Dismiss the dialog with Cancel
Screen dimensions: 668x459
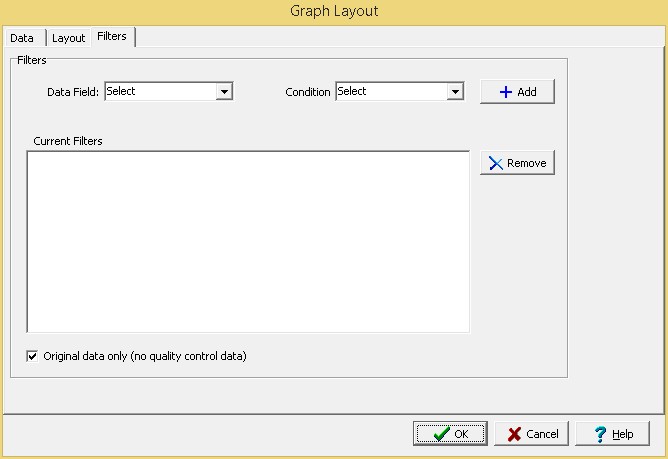coord(532,434)
